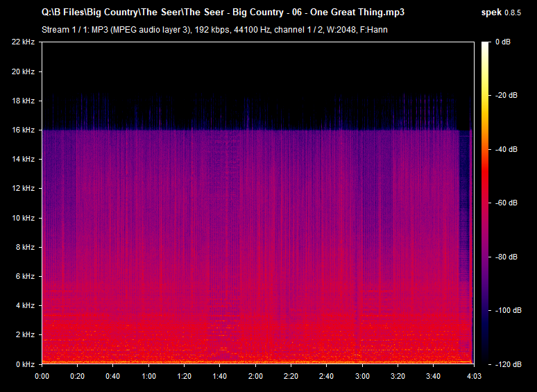Click the 2:00 time marker
This screenshot has height=392, width=537.
pyautogui.click(x=255, y=375)
